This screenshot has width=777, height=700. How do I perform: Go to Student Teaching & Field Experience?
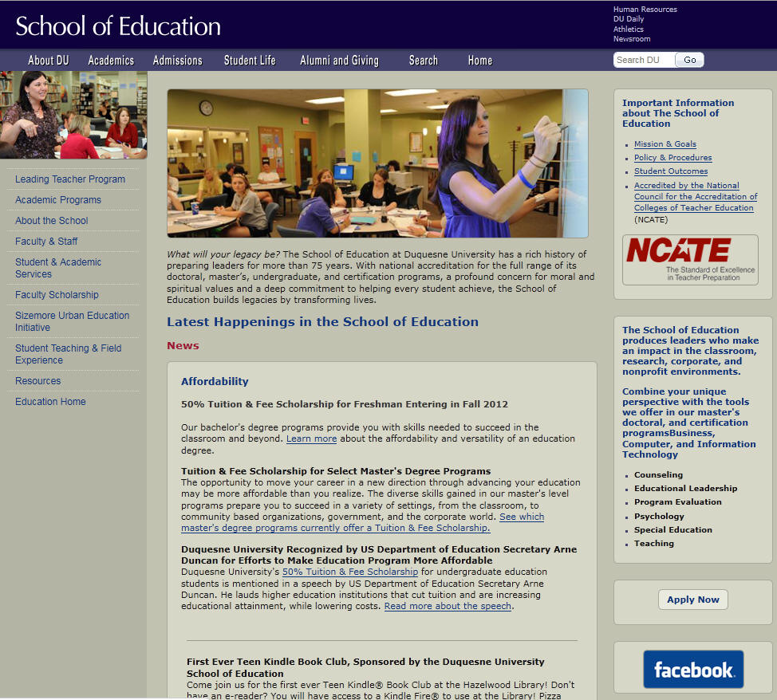68,354
